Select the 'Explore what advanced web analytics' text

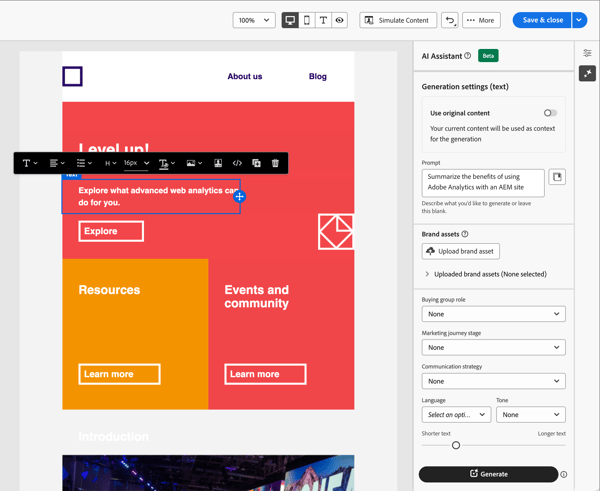click(x=158, y=196)
